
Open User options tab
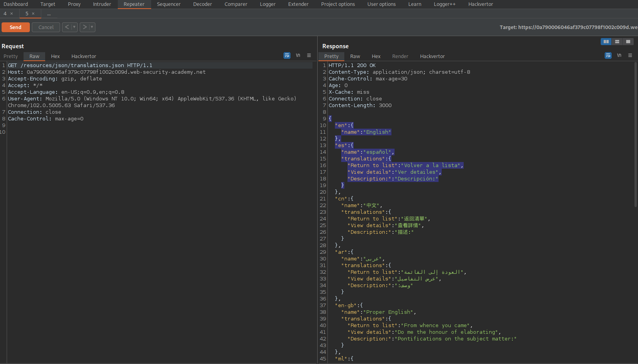pos(382,4)
